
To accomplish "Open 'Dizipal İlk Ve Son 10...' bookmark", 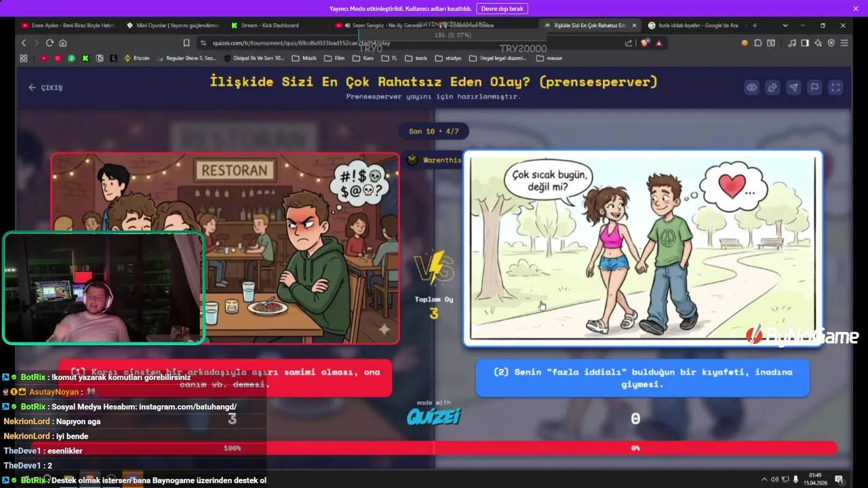I will pos(255,58).
